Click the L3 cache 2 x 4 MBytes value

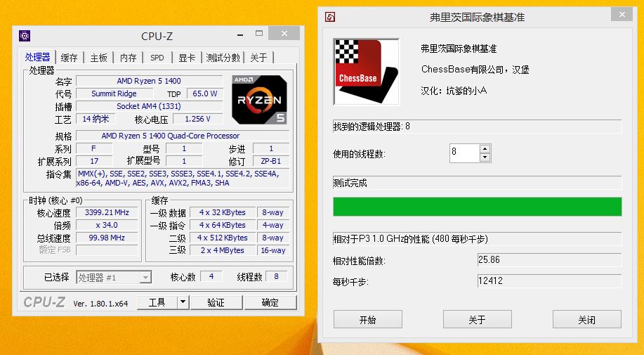click(x=223, y=250)
